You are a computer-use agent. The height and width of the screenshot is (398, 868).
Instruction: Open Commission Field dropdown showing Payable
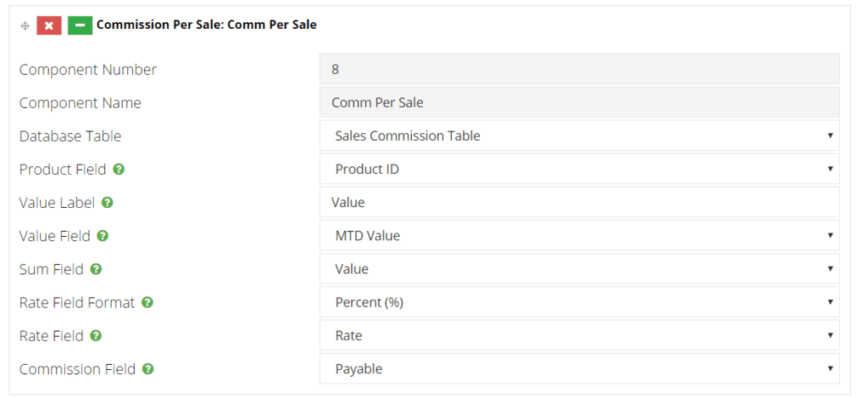click(580, 368)
